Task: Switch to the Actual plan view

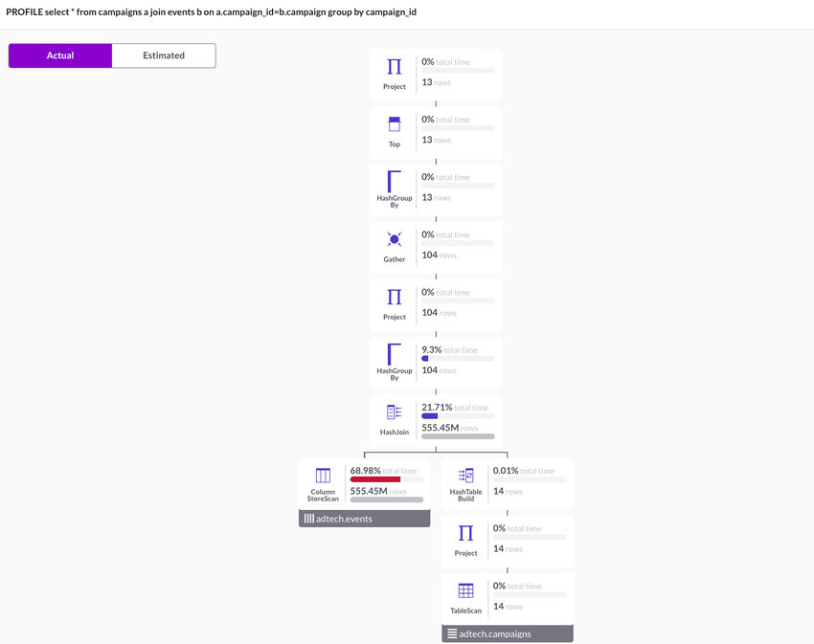Action: [60, 56]
